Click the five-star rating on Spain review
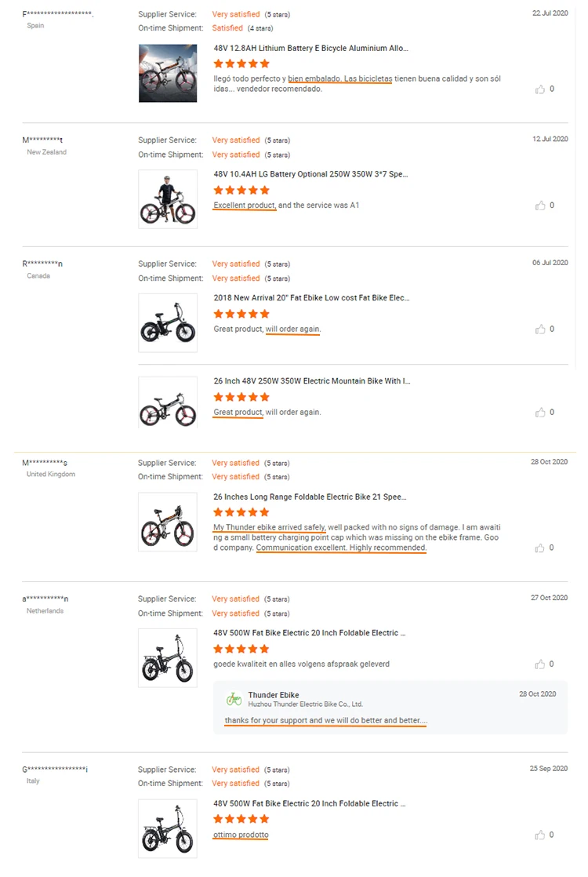Image resolution: width=588 pixels, height=877 pixels. 241,64
